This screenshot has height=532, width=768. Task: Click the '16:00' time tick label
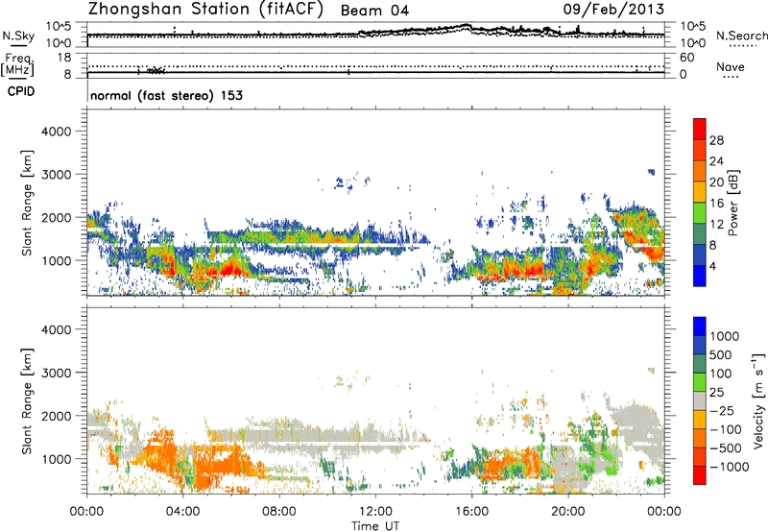point(471,512)
